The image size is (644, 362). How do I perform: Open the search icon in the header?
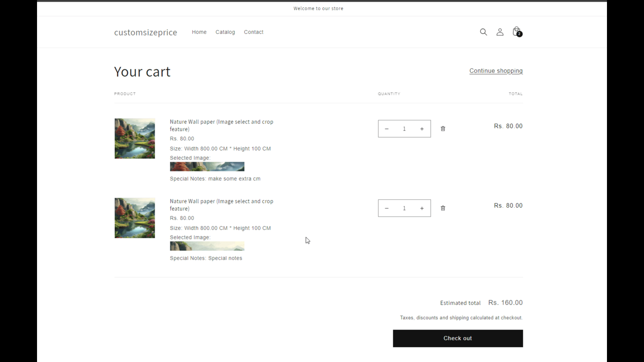[483, 32]
